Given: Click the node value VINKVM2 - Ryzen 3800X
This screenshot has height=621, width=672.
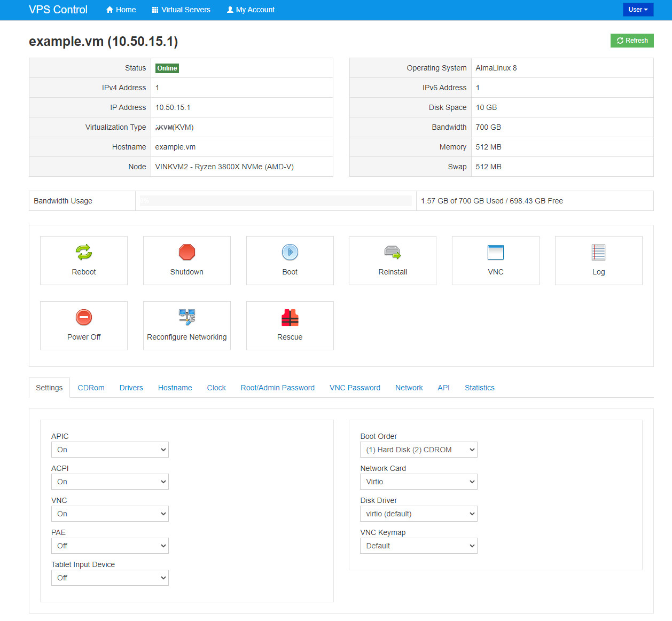Looking at the screenshot, I should tap(224, 167).
